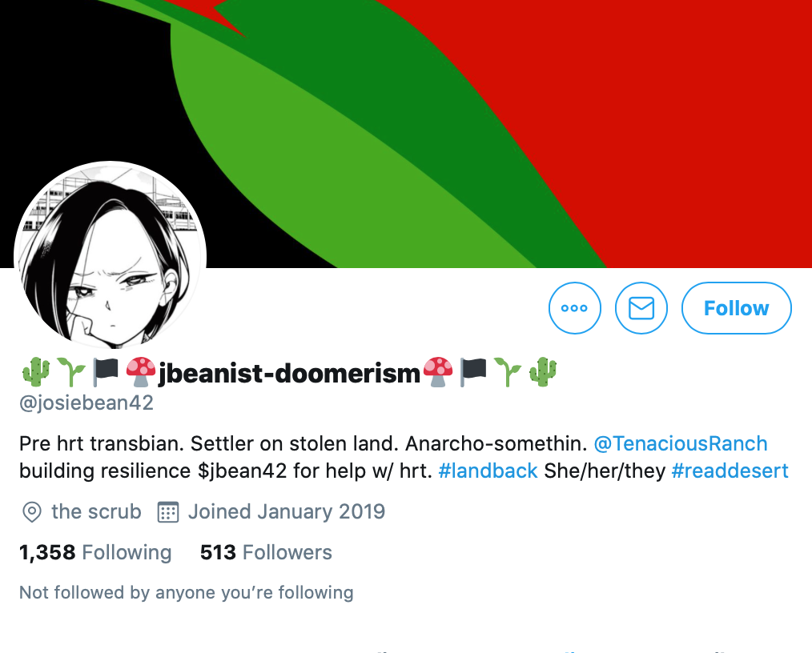Click the location pin icon
The image size is (812, 653).
(31, 512)
